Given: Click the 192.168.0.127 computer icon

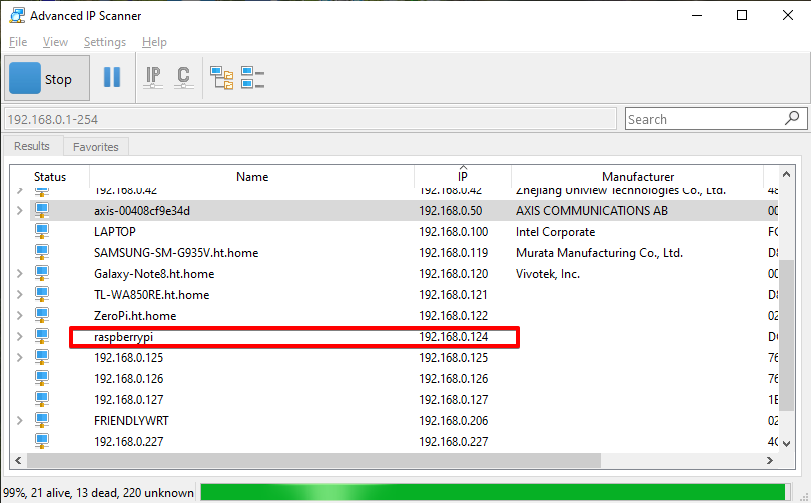Looking at the screenshot, I should [42, 400].
